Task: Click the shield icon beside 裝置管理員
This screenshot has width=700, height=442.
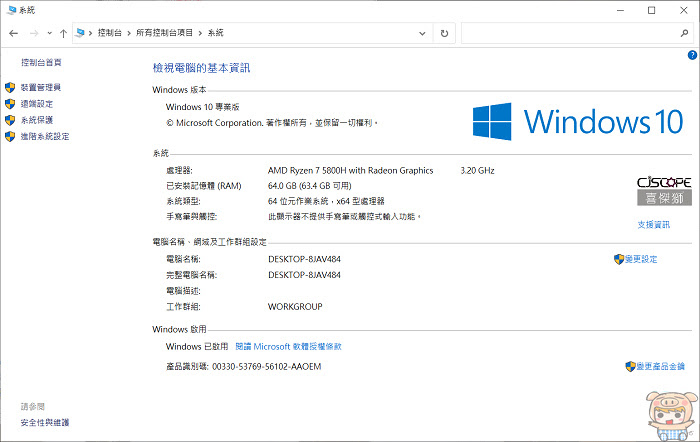Action: click(10, 88)
